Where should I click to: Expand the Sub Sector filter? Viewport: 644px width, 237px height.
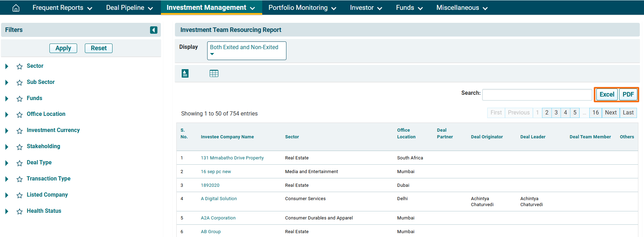point(7,83)
